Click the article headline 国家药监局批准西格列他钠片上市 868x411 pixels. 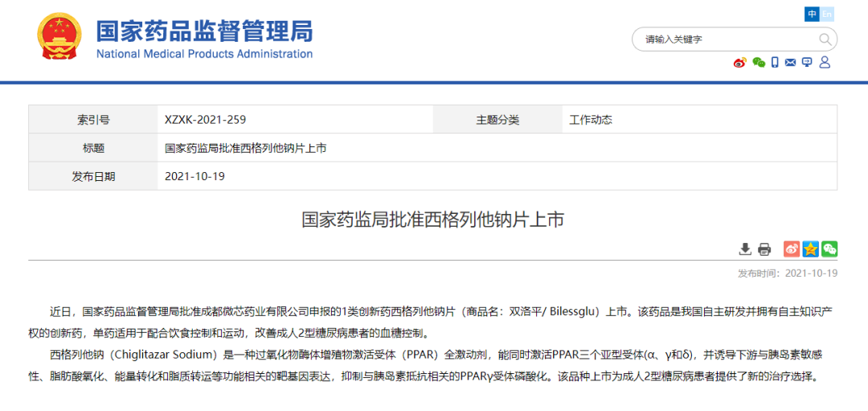tap(433, 220)
